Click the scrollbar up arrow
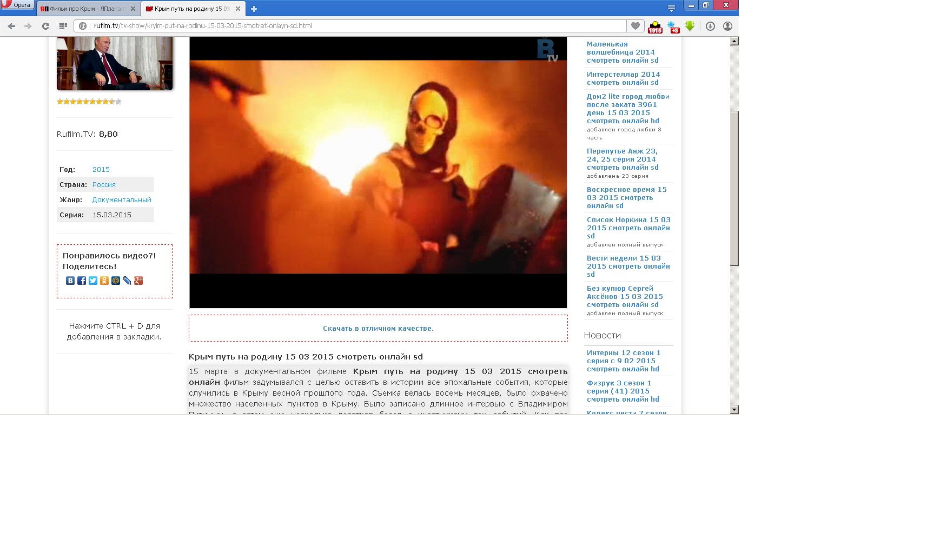The height and width of the screenshot is (560, 940). [734, 41]
